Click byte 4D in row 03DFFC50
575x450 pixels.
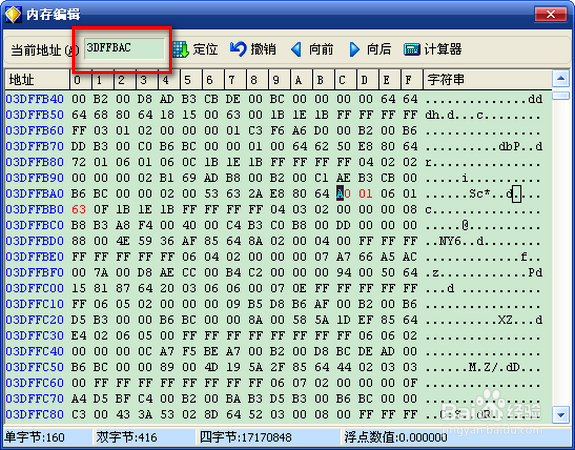(x=211, y=367)
